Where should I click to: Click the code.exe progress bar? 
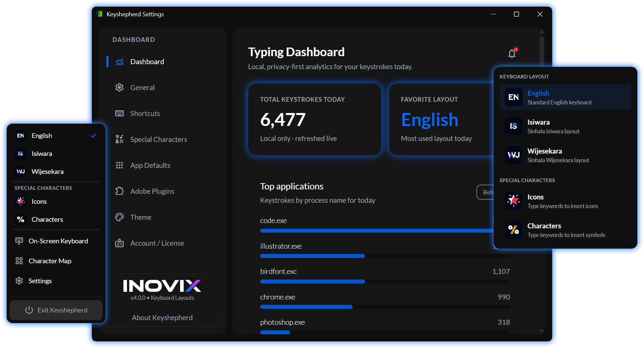tap(377, 230)
